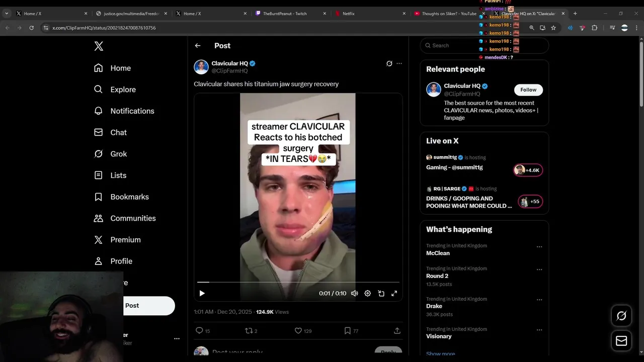The image size is (644, 362).
Task: Open more options for the Drake trend
Action: (x=539, y=300)
